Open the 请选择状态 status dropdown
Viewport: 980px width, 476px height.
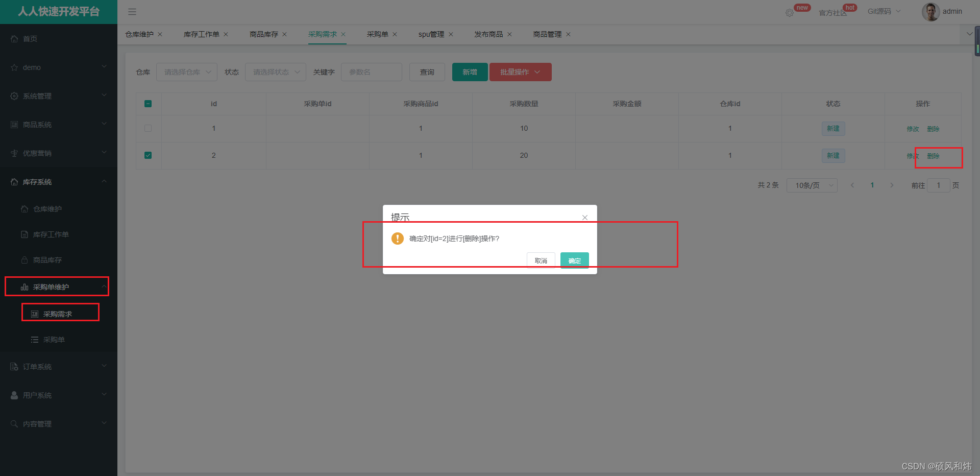[x=276, y=72]
